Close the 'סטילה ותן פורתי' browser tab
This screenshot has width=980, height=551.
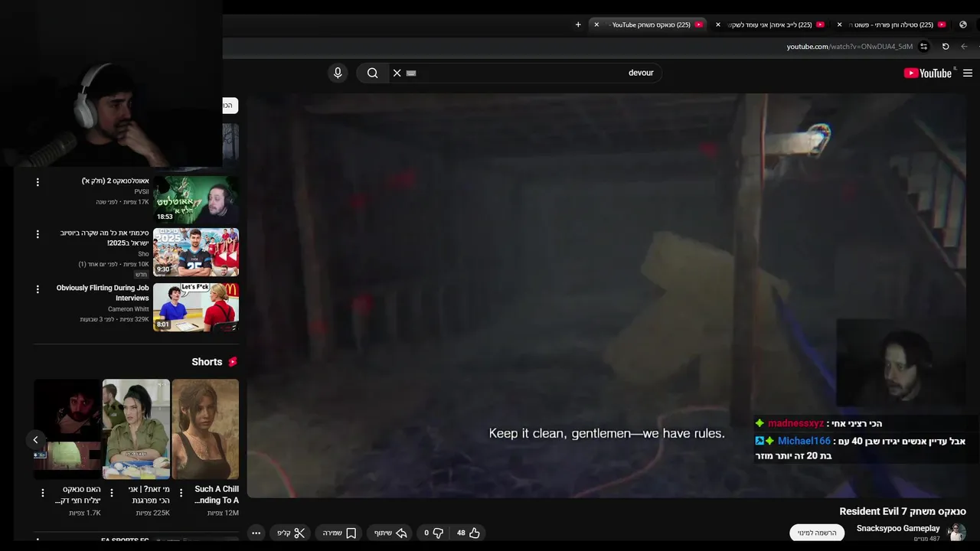[839, 24]
